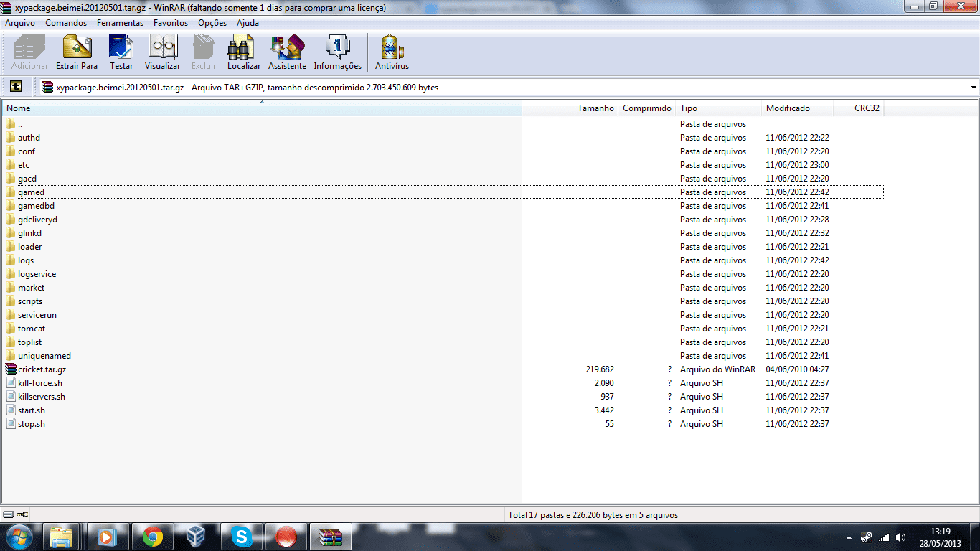Viewport: 980px width, 551px height.
Task: Click the status bar total text
Action: (593, 515)
